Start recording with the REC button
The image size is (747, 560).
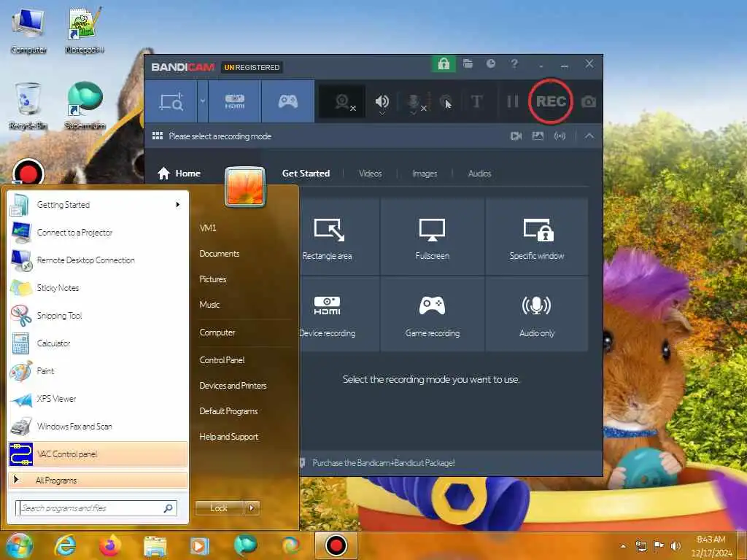click(551, 101)
